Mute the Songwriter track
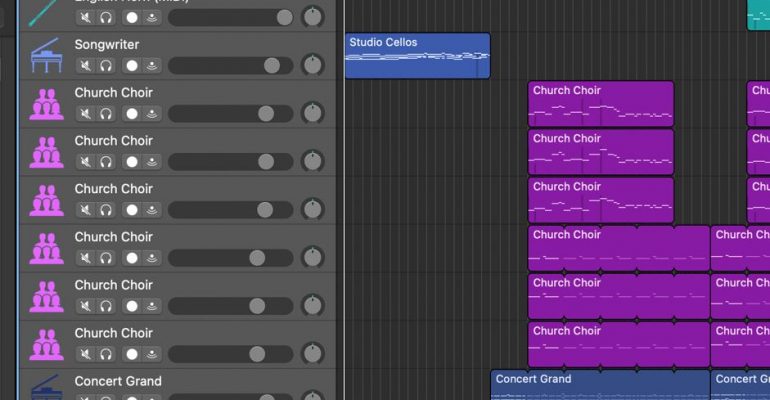This screenshot has width=770, height=400. [x=86, y=66]
